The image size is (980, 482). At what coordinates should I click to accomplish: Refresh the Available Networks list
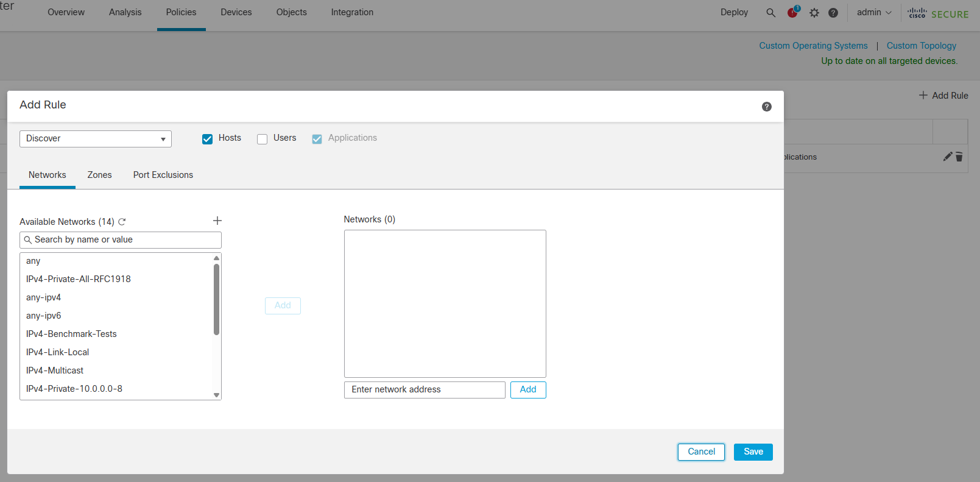click(122, 222)
